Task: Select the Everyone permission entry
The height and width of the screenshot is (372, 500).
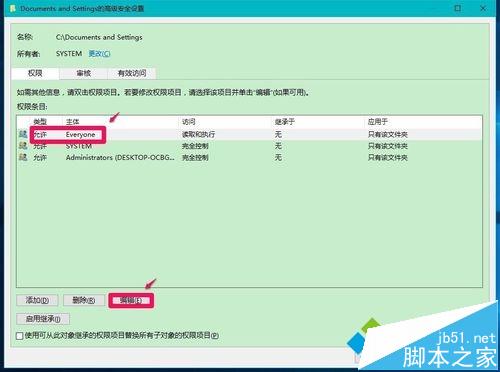Action: tap(249, 134)
